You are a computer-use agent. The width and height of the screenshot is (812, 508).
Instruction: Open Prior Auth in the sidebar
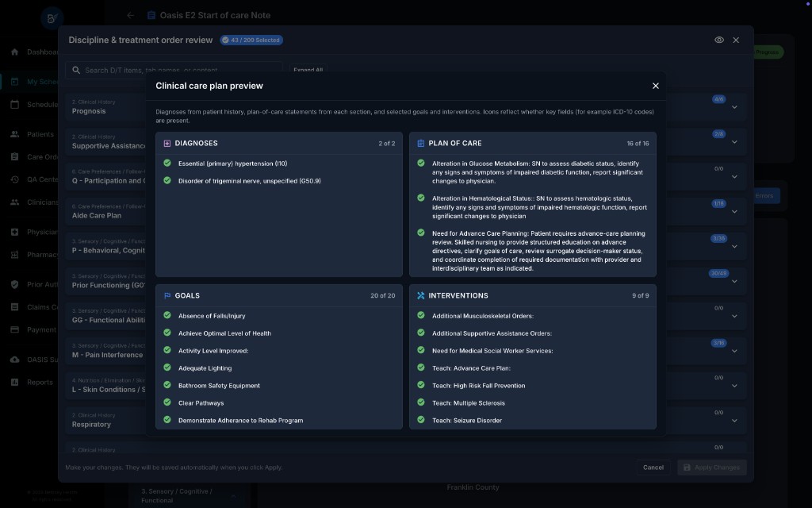pos(33,285)
